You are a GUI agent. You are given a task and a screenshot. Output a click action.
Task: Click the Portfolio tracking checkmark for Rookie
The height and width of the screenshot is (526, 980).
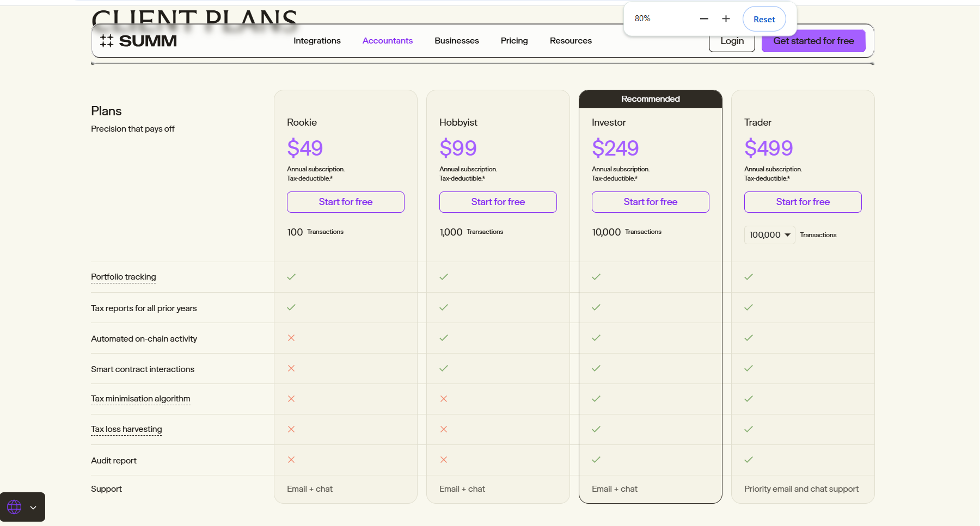pos(291,276)
